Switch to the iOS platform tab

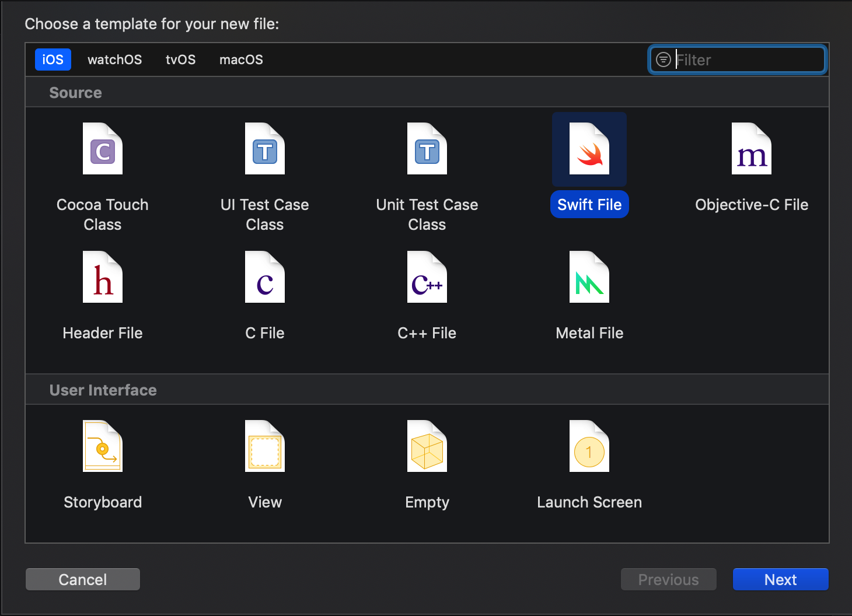click(x=53, y=60)
